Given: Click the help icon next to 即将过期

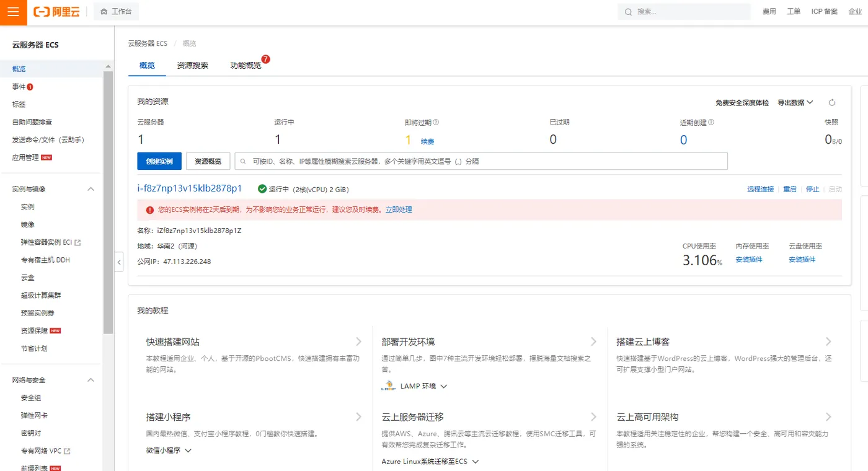Looking at the screenshot, I should pos(436,123).
